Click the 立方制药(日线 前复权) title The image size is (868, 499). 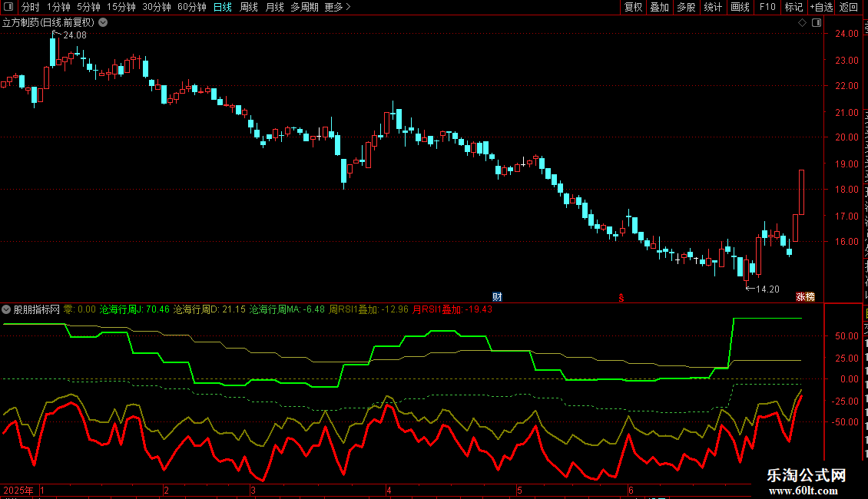coord(48,23)
